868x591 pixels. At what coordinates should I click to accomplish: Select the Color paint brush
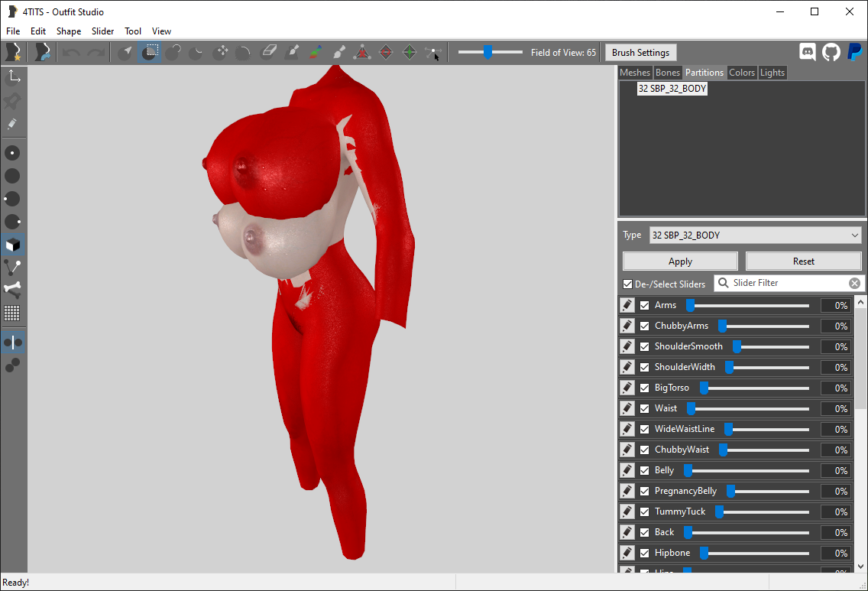pos(315,53)
